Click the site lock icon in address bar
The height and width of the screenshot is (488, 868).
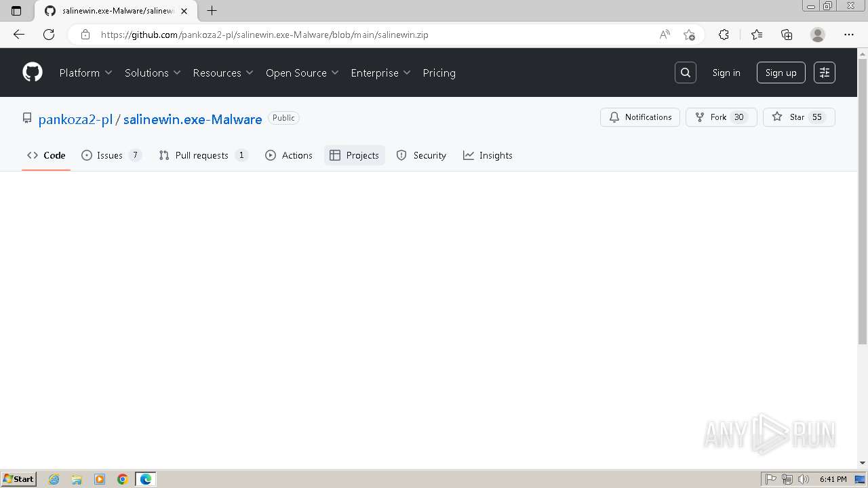tap(85, 35)
